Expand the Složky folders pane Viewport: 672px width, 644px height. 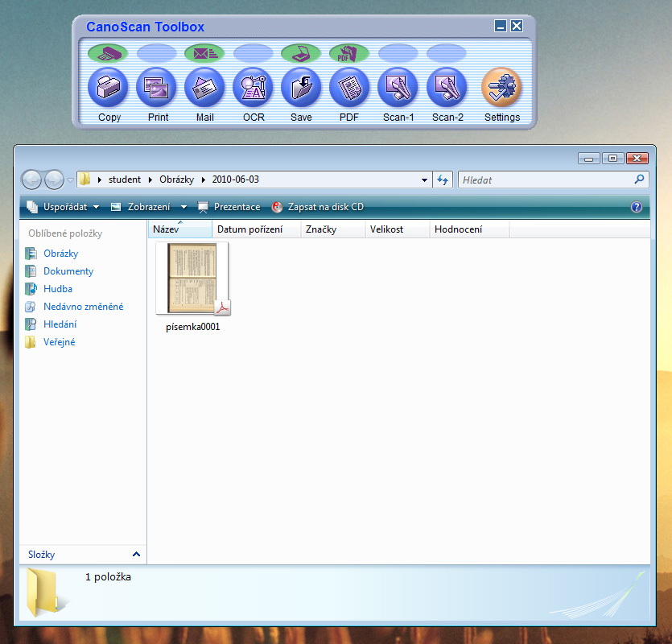click(136, 555)
